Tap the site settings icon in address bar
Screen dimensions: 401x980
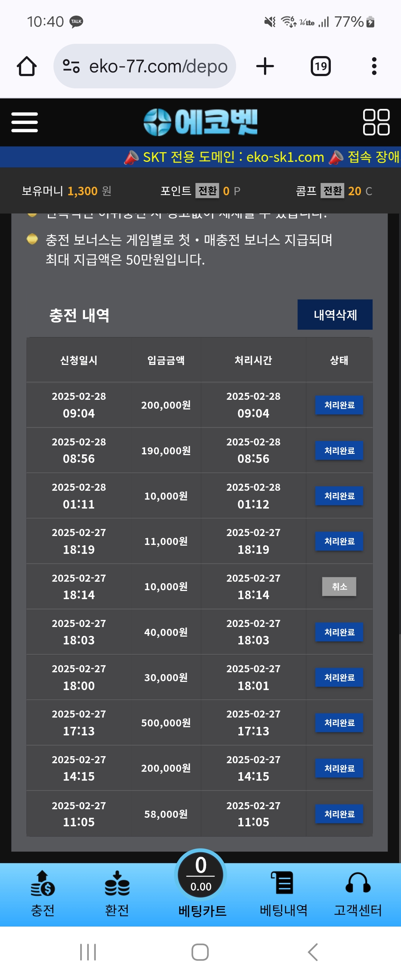tap(71, 66)
